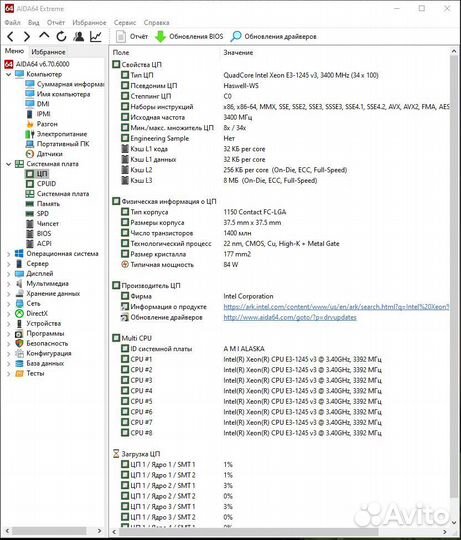
Task: Go up one level with the up arrow icon
Action: [x=44, y=35]
